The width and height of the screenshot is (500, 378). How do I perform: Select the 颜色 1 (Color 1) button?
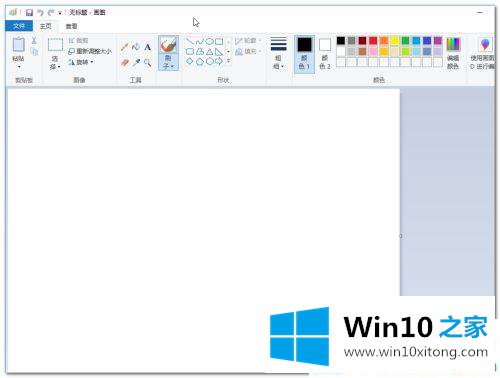coord(304,54)
